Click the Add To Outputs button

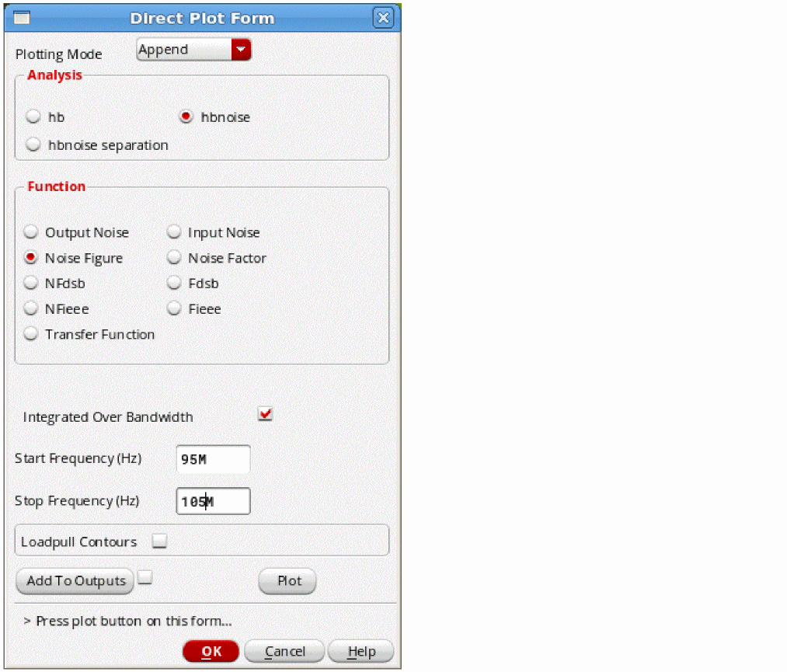click(75, 581)
